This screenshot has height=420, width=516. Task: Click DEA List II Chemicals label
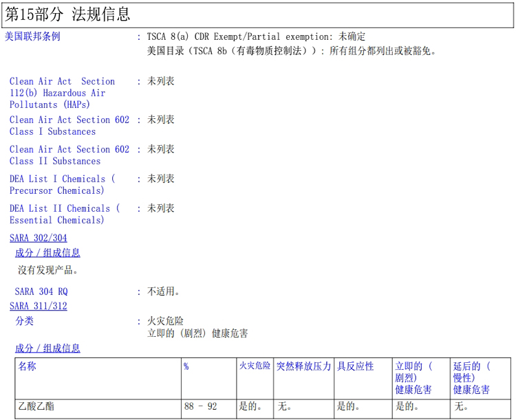coord(64,214)
